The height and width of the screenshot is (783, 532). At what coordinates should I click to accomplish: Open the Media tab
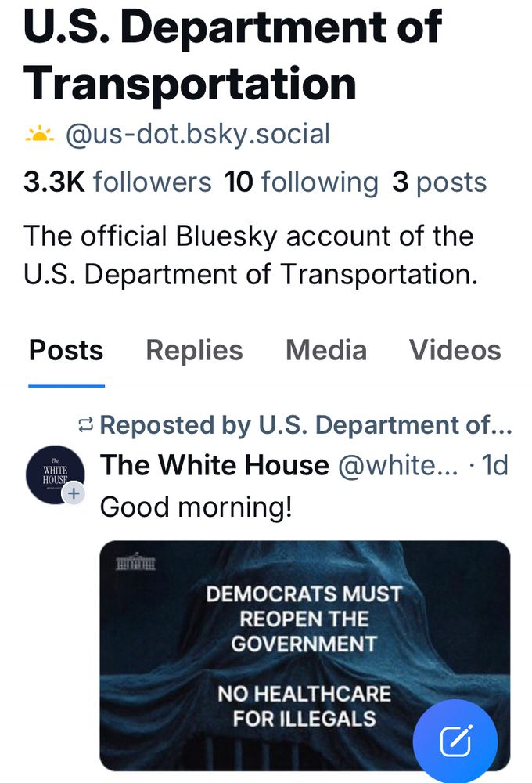(x=326, y=350)
